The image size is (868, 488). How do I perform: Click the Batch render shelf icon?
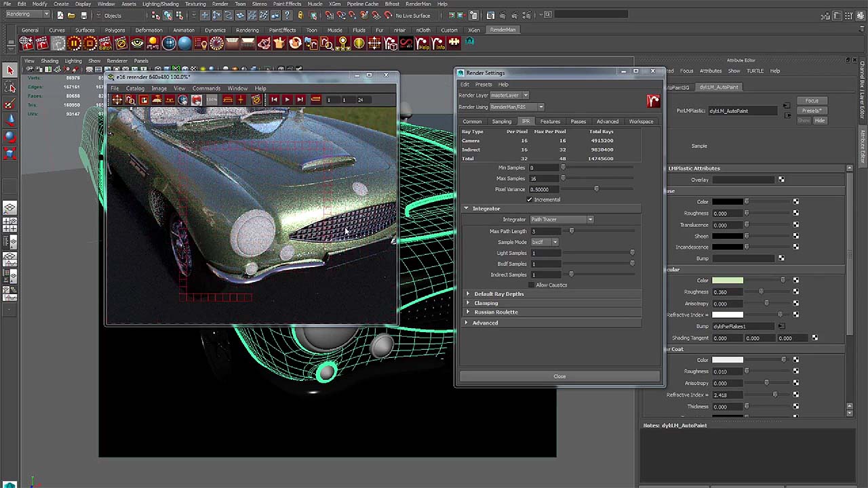[x=106, y=43]
